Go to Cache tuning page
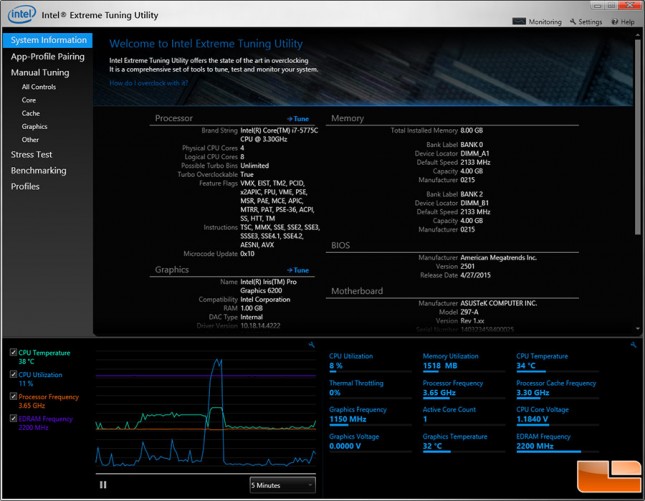Screen dimensions: 645x501 click(x=31, y=113)
